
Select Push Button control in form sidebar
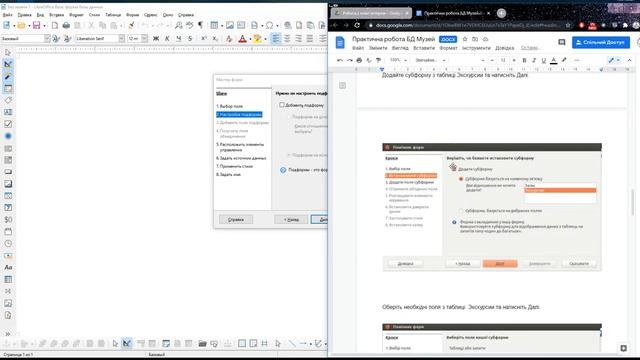tap(8, 172)
